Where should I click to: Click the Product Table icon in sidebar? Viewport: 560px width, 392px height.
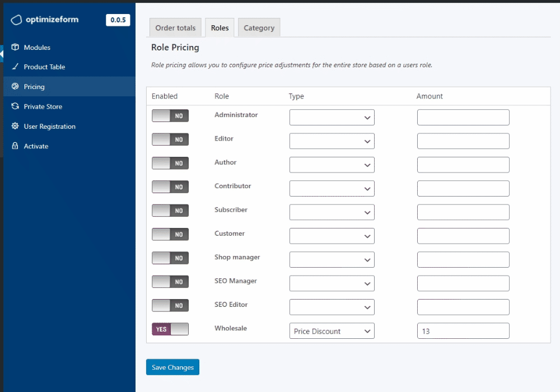15,67
